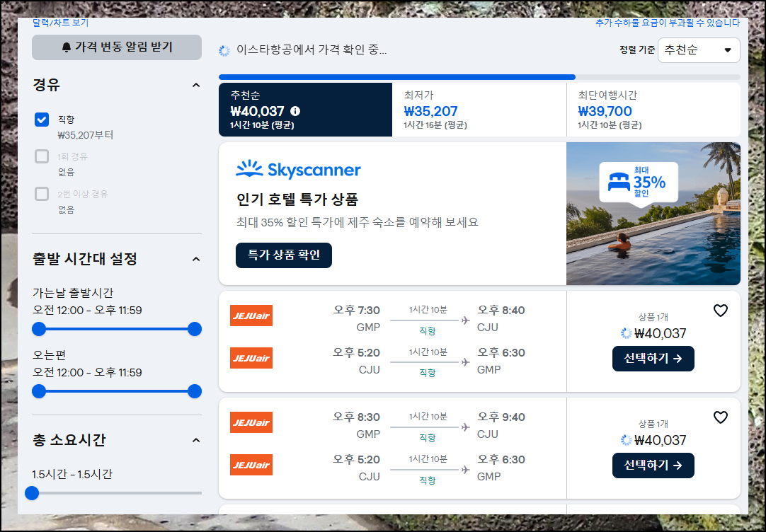This screenshot has width=766, height=532.
Task: Click the ₩40,037 price of the 오후 7:30 flight
Action: pyautogui.click(x=660, y=333)
